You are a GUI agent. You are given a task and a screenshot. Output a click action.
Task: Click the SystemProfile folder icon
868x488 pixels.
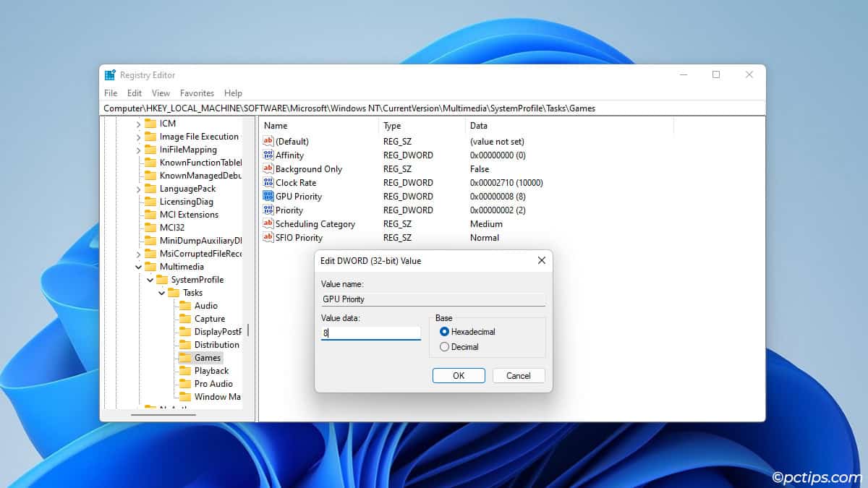pyautogui.click(x=162, y=280)
